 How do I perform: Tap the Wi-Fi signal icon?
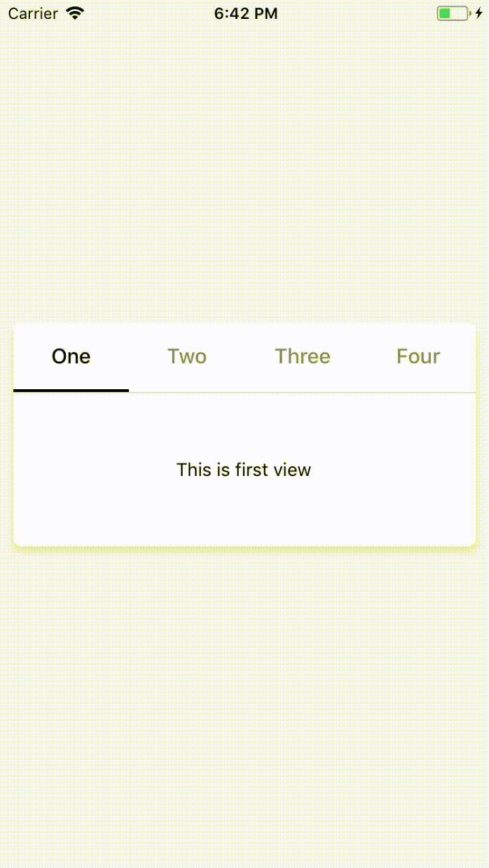coord(74,13)
